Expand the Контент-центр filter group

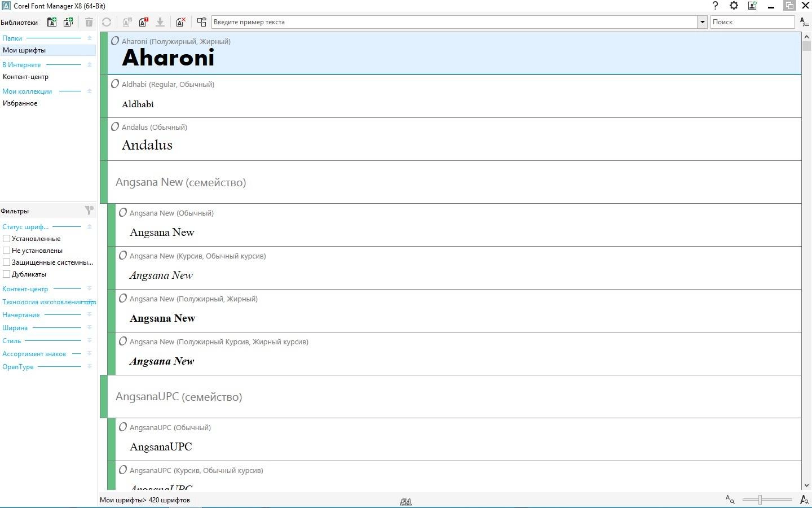coord(89,288)
